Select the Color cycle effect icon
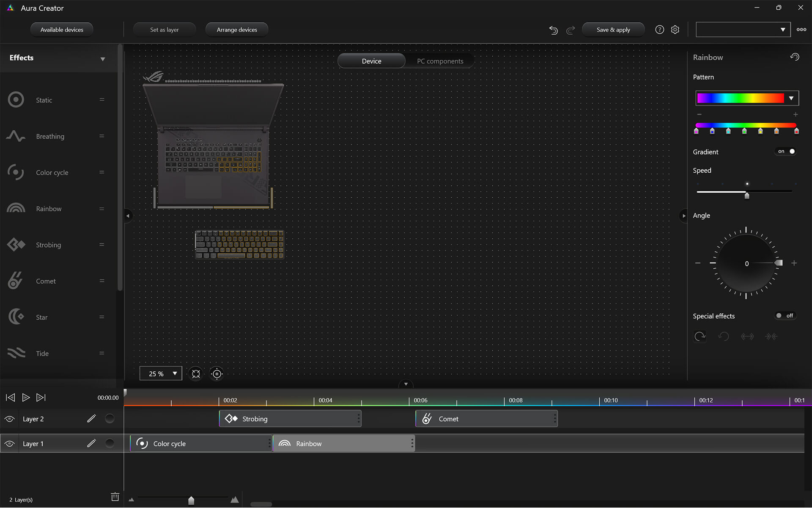 click(15, 172)
